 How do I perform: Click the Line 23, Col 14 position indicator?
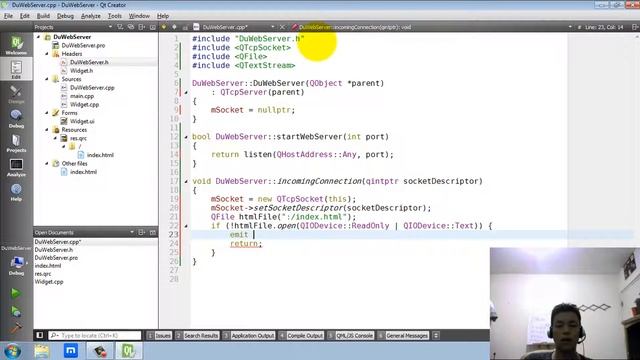pyautogui.click(x=604, y=27)
